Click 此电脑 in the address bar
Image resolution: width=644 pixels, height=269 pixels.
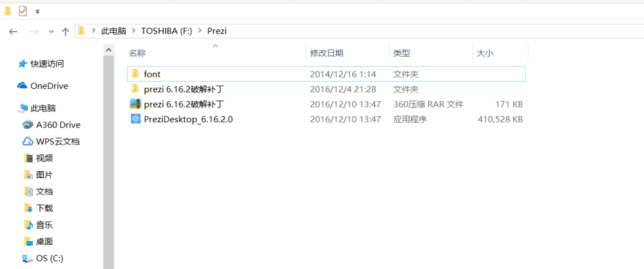pyautogui.click(x=114, y=31)
